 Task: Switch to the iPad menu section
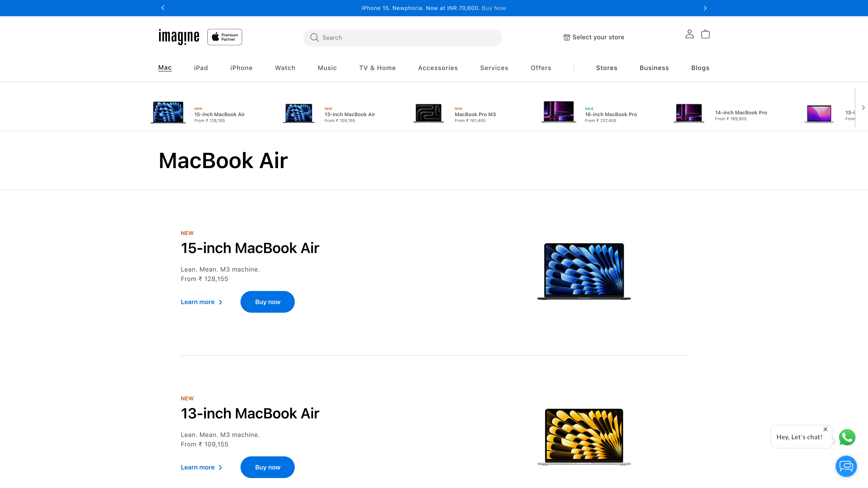pos(201,68)
